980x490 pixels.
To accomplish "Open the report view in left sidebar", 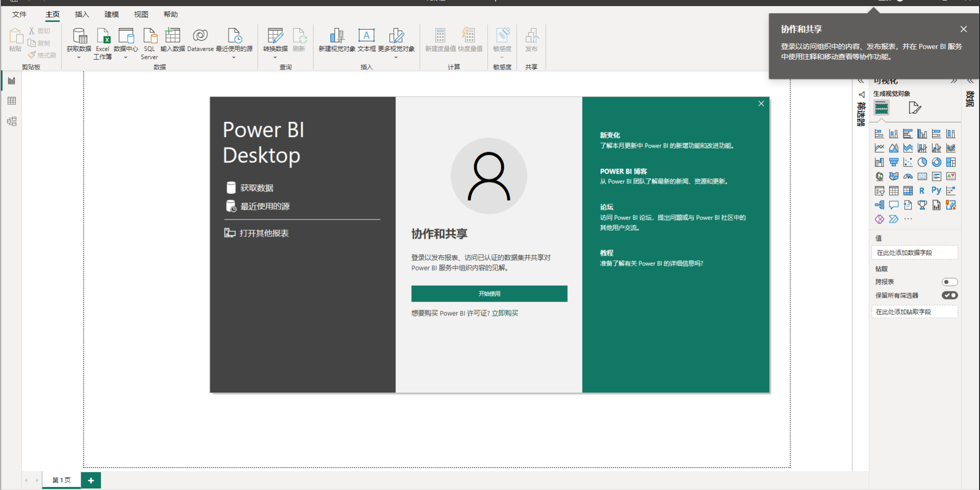I will (x=12, y=81).
